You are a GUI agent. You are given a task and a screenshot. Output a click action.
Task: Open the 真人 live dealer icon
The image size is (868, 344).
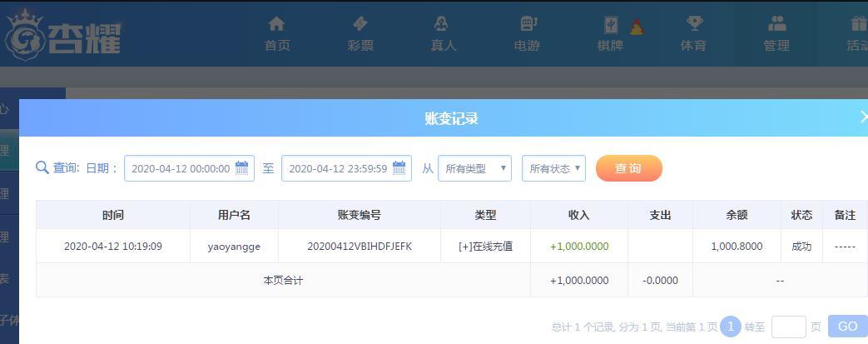442,24
